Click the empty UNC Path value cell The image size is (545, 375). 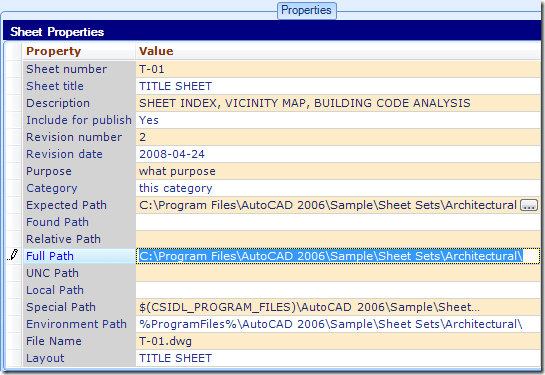pyautogui.click(x=338, y=273)
